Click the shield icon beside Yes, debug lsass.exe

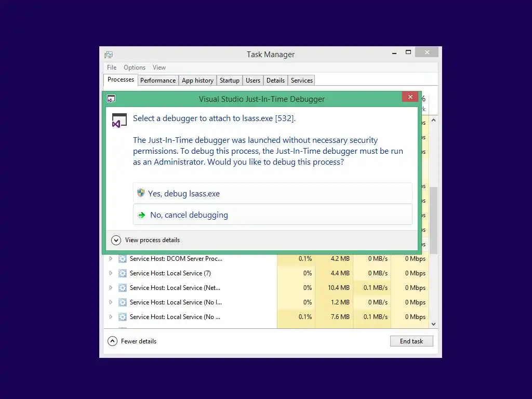point(141,193)
